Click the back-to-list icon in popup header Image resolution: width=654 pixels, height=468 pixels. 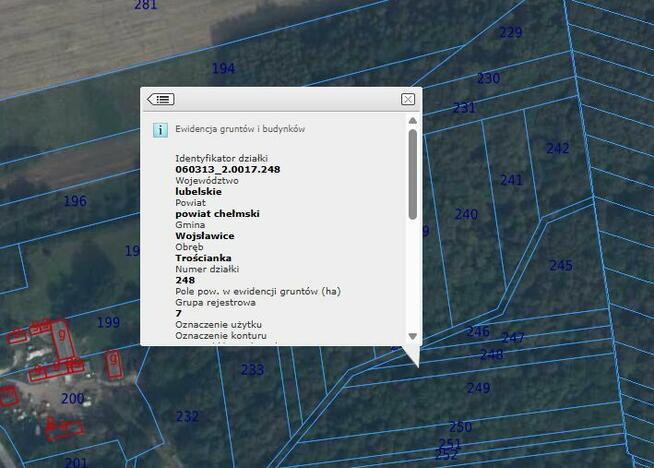pyautogui.click(x=161, y=99)
